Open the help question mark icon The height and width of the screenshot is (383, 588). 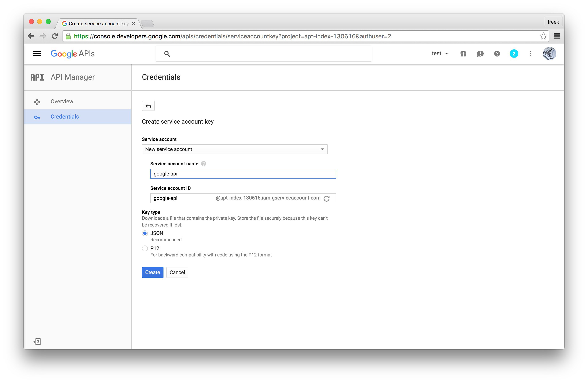[497, 54]
